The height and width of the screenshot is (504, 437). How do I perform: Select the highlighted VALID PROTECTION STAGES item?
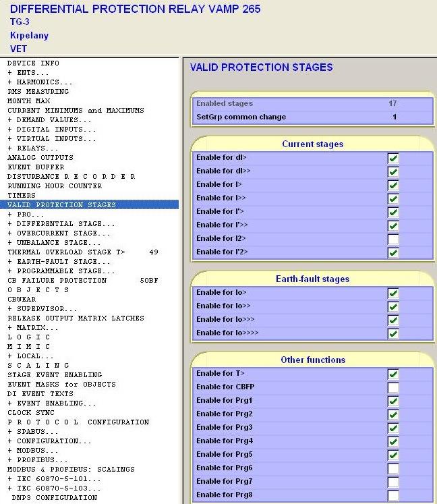tap(89, 204)
